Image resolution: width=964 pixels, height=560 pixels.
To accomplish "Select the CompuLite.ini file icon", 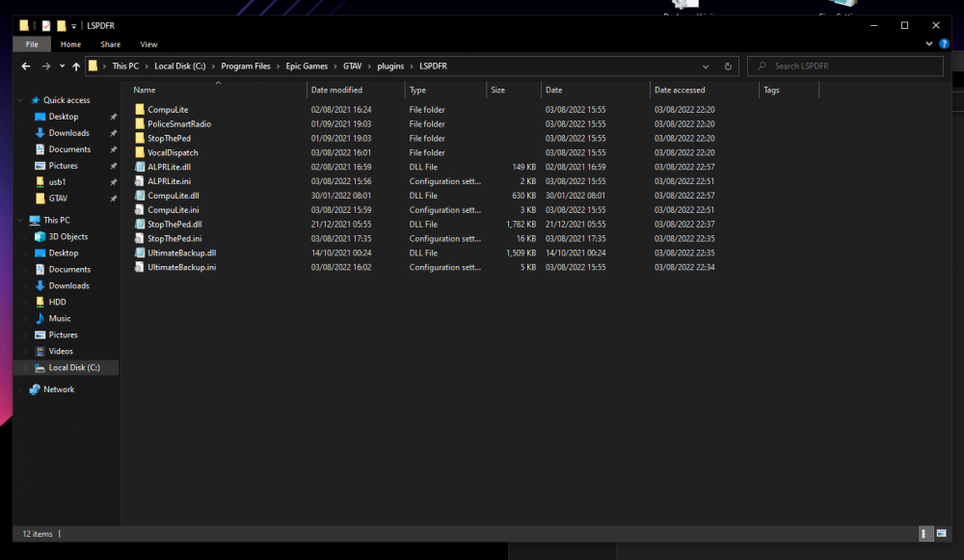I will (x=140, y=209).
